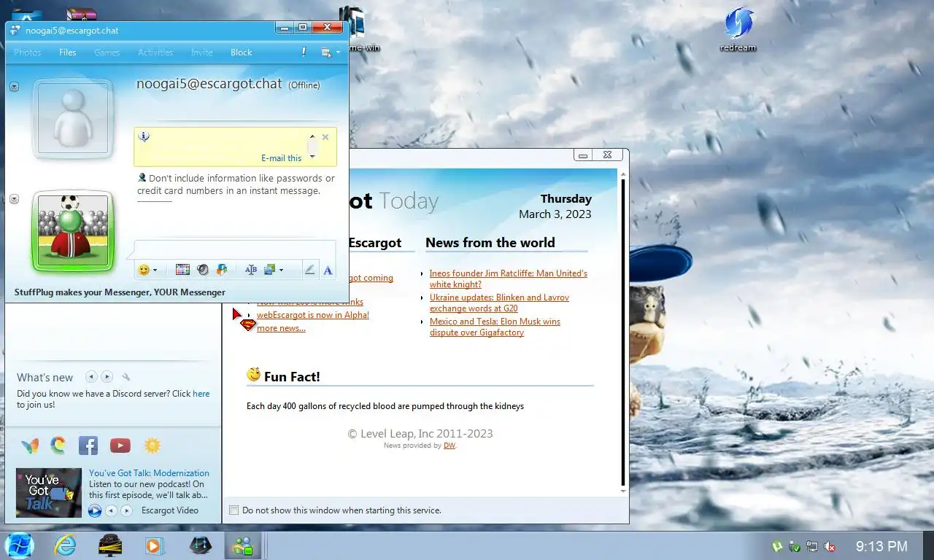This screenshot has width=934, height=560.
Task: Click the sun weather icon
Action: (x=153, y=446)
